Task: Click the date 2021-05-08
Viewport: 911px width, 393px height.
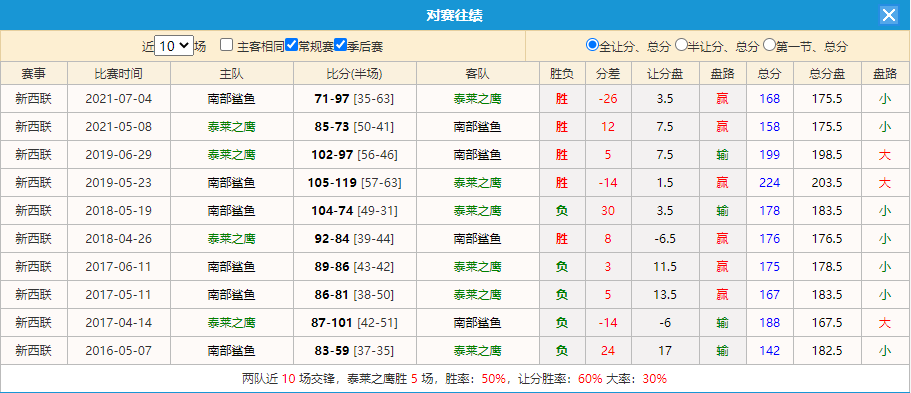Action: pyautogui.click(x=119, y=127)
